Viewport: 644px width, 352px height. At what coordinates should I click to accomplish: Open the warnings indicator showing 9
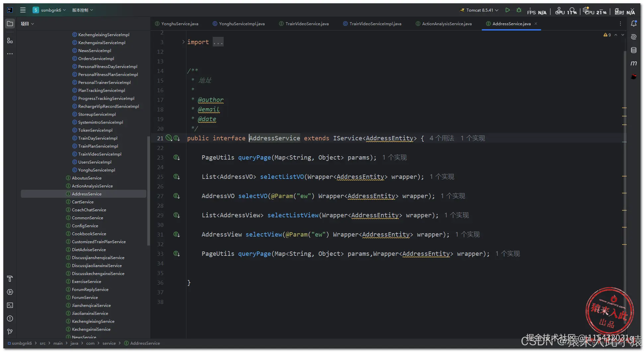coord(607,35)
